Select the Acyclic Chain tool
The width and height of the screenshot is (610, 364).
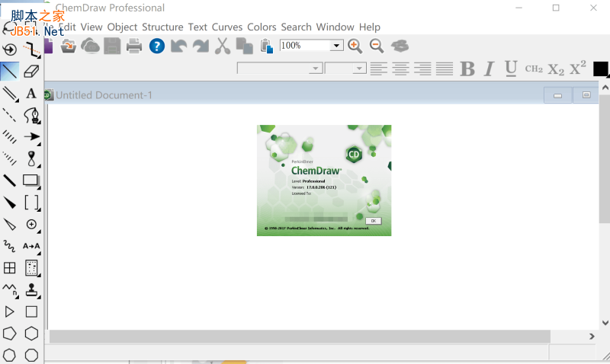[9, 289]
